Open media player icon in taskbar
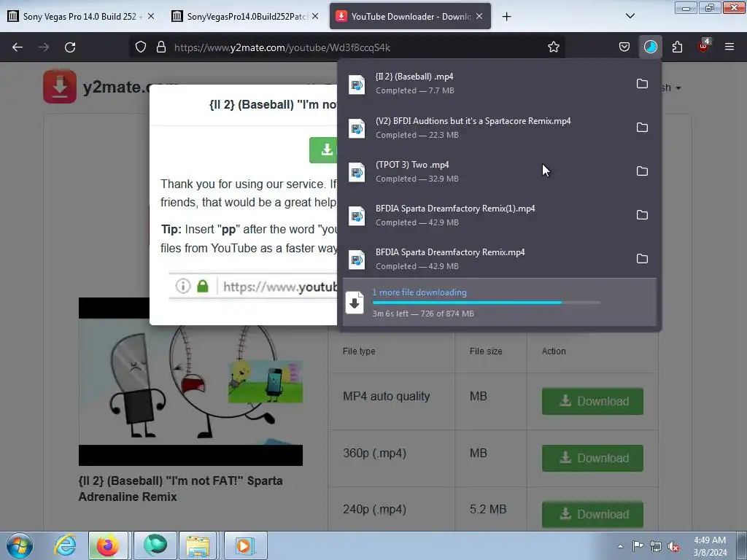 [245, 545]
